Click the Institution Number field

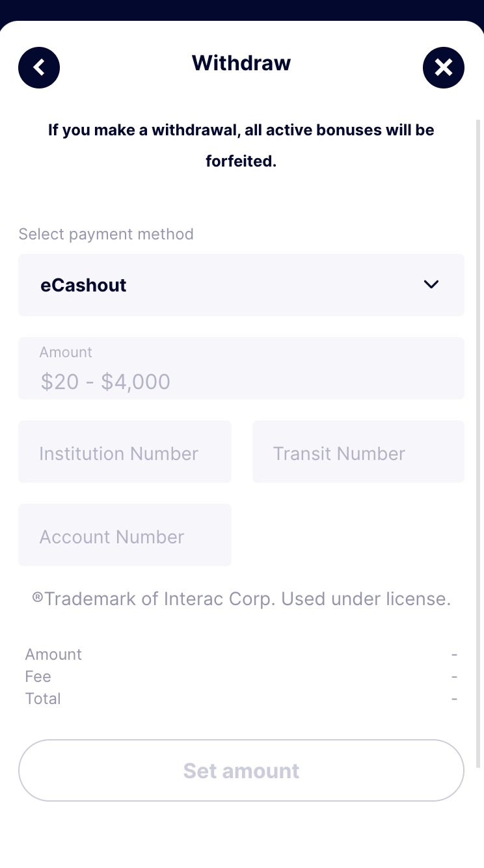(x=125, y=452)
